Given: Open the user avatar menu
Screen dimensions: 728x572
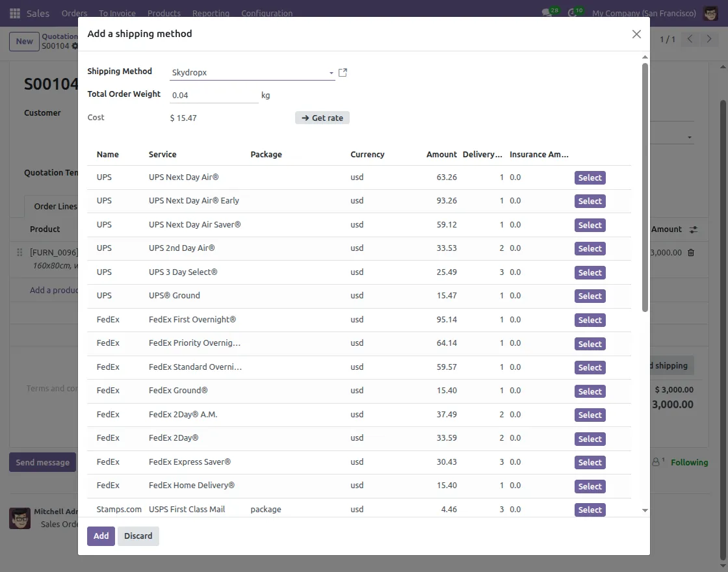Looking at the screenshot, I should tap(710, 13).
